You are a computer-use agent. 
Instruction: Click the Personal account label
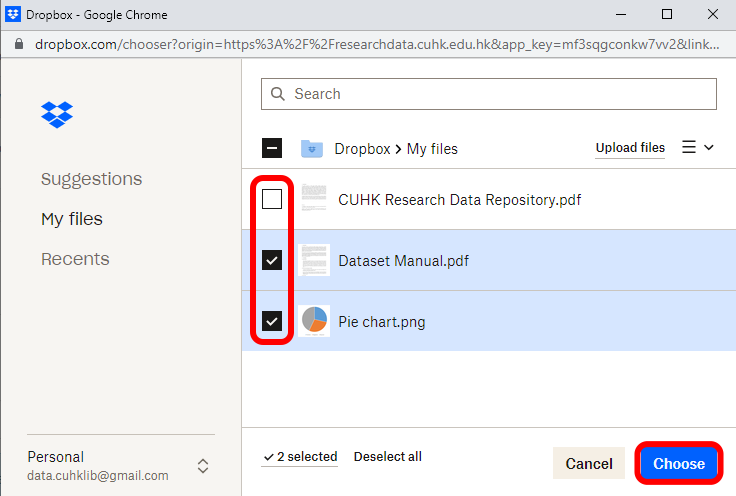[55, 457]
